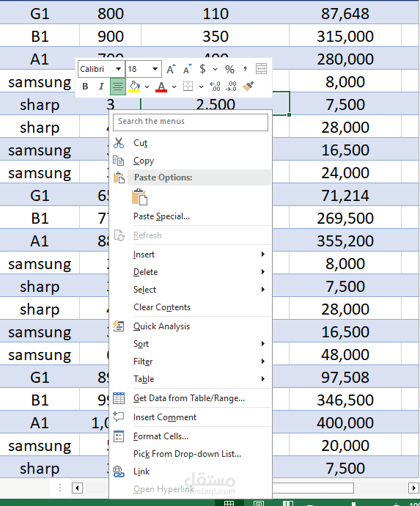This screenshot has width=420, height=506.
Task: Select cell showing 346,500
Action: 345,400
